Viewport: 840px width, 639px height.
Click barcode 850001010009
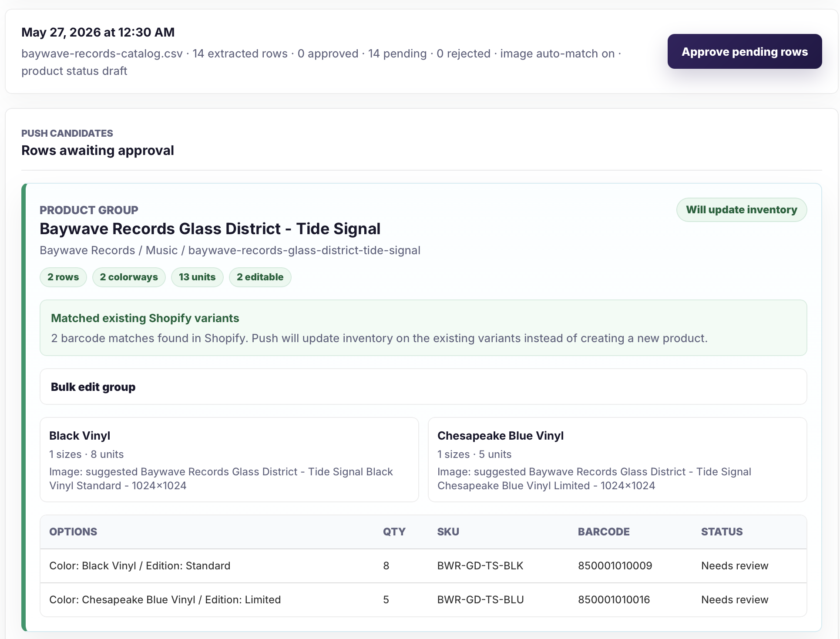tap(615, 566)
